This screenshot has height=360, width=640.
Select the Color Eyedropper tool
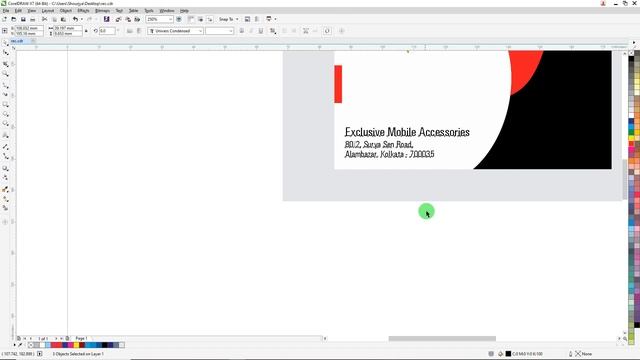(x=5, y=189)
